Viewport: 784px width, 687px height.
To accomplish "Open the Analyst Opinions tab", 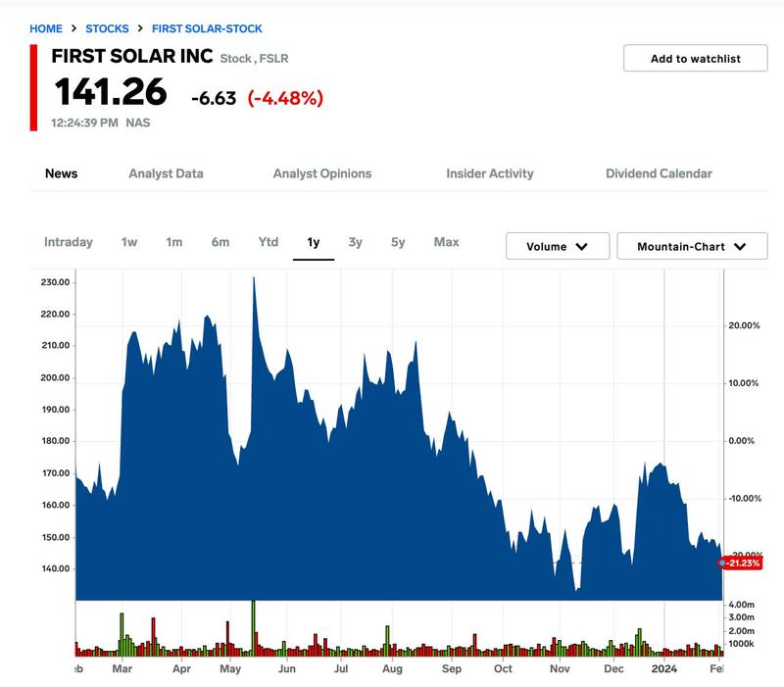I will coord(322,173).
